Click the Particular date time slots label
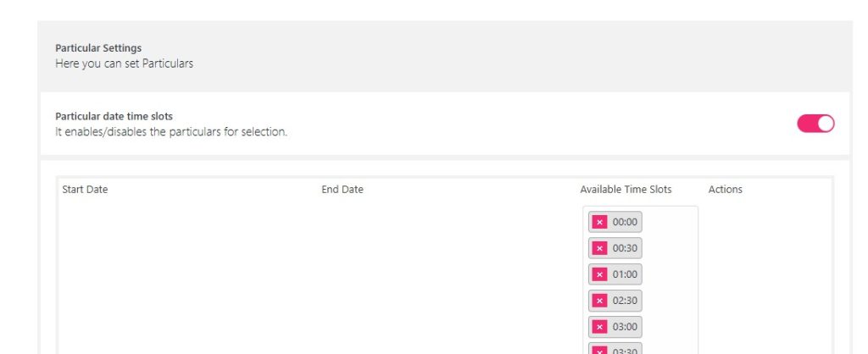This screenshot has height=354, width=868. 114,116
